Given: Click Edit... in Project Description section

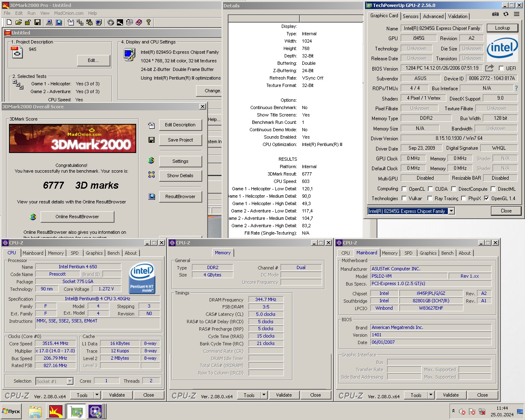Looking at the screenshot, I should 94,60.
